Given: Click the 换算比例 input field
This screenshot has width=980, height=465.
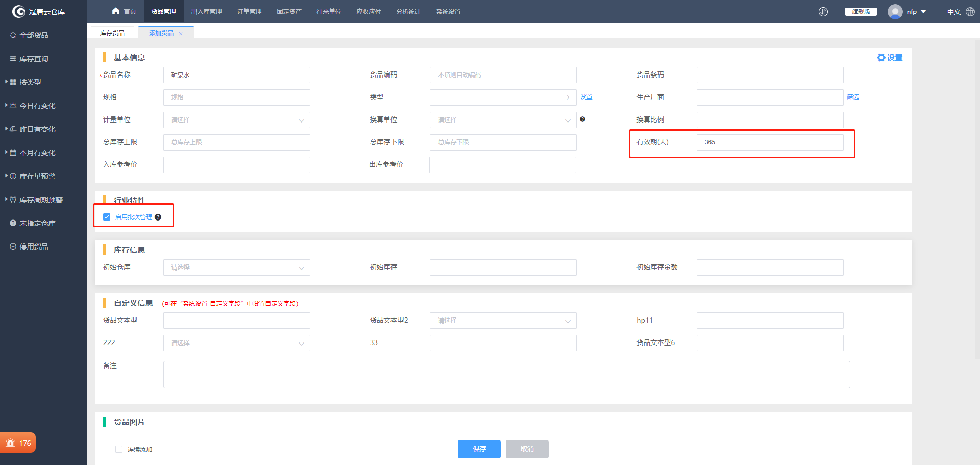Looking at the screenshot, I should (x=770, y=120).
